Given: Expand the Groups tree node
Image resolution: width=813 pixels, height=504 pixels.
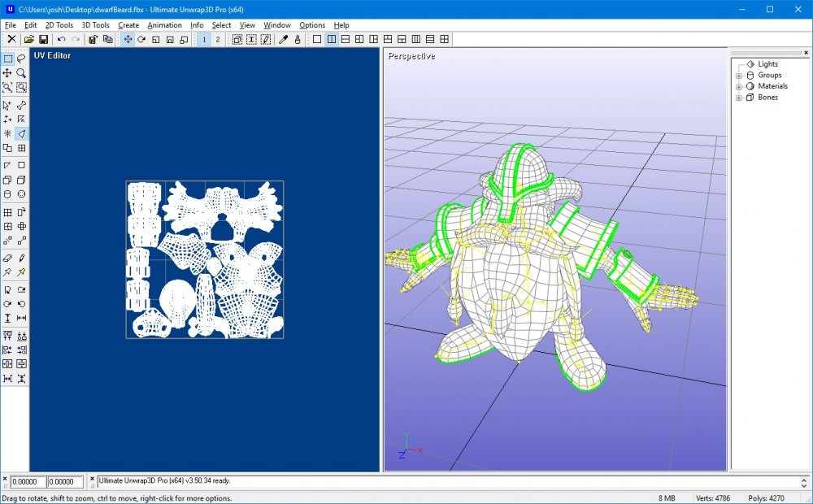Looking at the screenshot, I should [739, 76].
